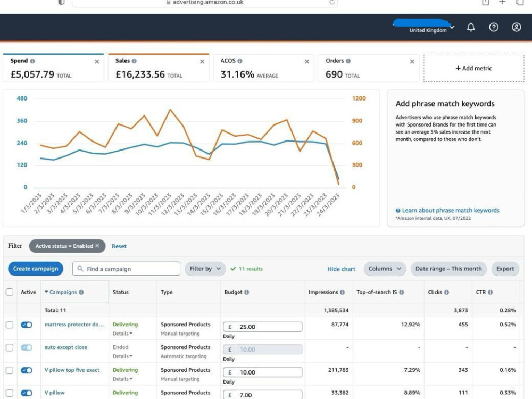Click the Budget column info icon

pyautogui.click(x=247, y=292)
